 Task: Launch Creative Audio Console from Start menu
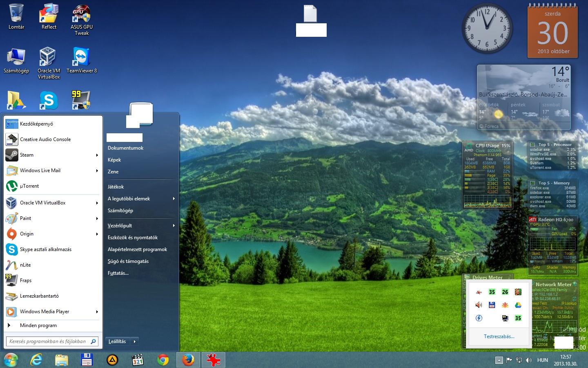pos(53,139)
